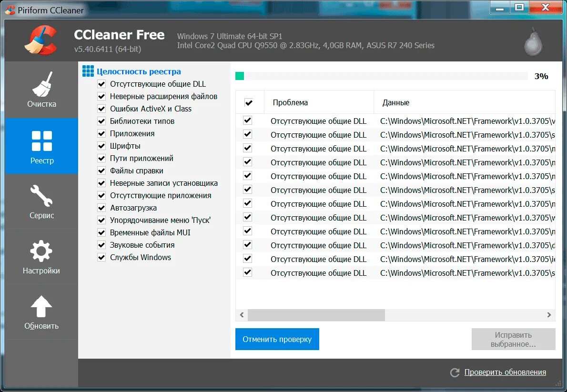Image resolution: width=567 pixels, height=392 pixels.
Task: Toggle Временные файлы MUI checkbox
Action: pos(101,232)
